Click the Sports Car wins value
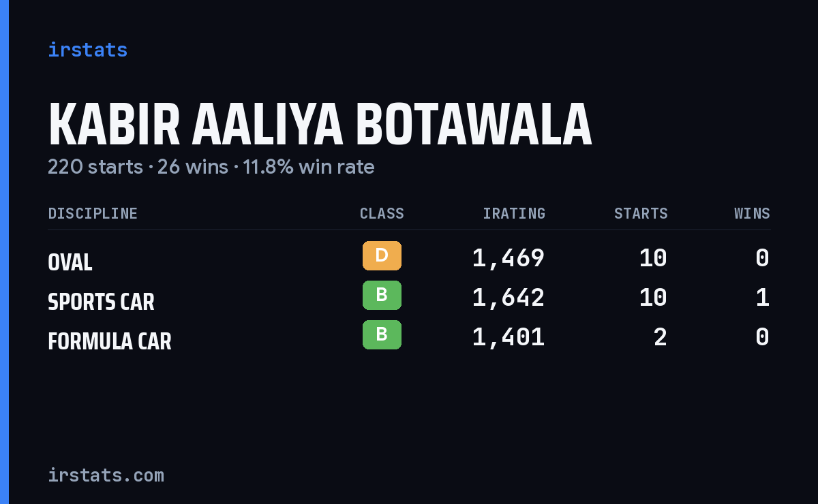The height and width of the screenshot is (504, 818). [763, 298]
